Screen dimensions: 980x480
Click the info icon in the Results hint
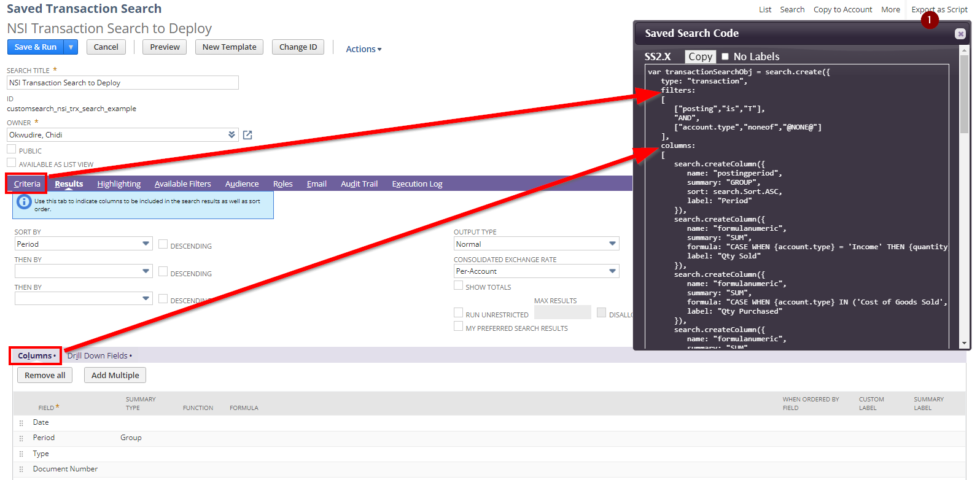click(24, 202)
